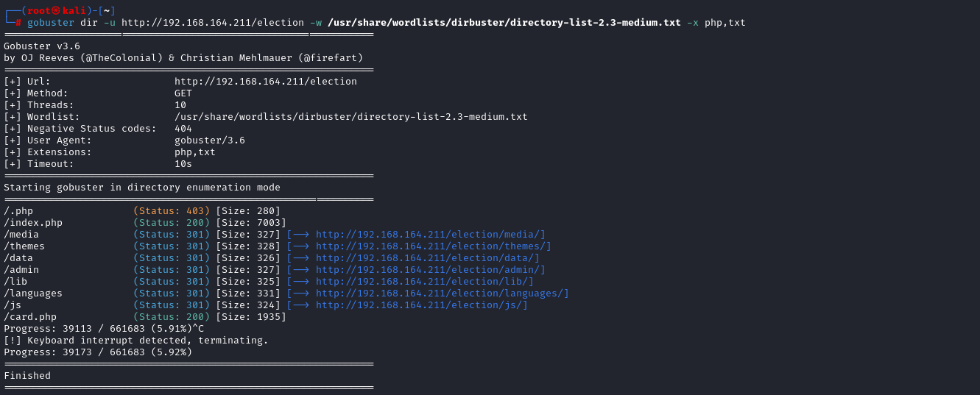Open the election/languages/ redirect URL
Image resolution: width=980 pixels, height=395 pixels.
(x=442, y=293)
